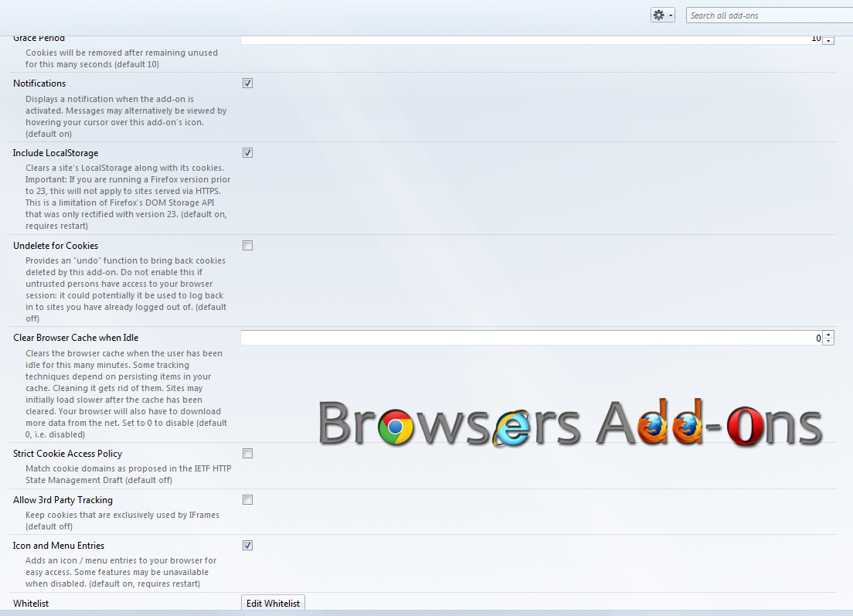Screen dimensions: 853x616
Task: Enable Undelete for Cookies
Action: coord(247,245)
